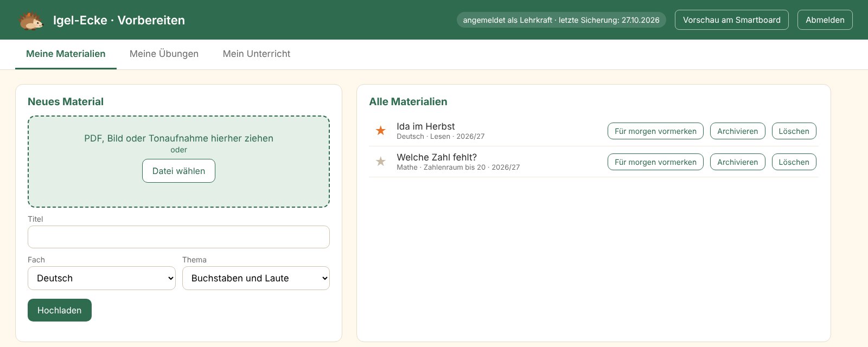Click the hedgehog logo icon
Screen dimensions: 868x347
click(x=31, y=21)
